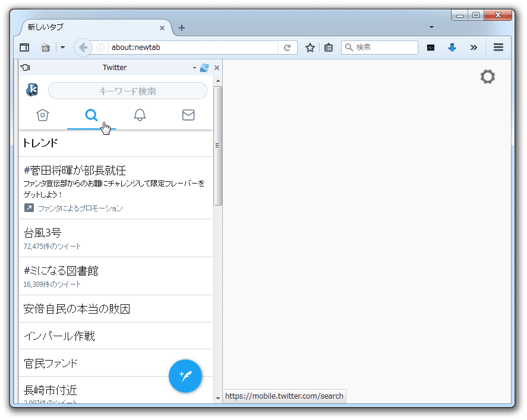This screenshot has height=420, width=527.
Task: Open Twitter direct messages envelope tab
Action: 188,115
